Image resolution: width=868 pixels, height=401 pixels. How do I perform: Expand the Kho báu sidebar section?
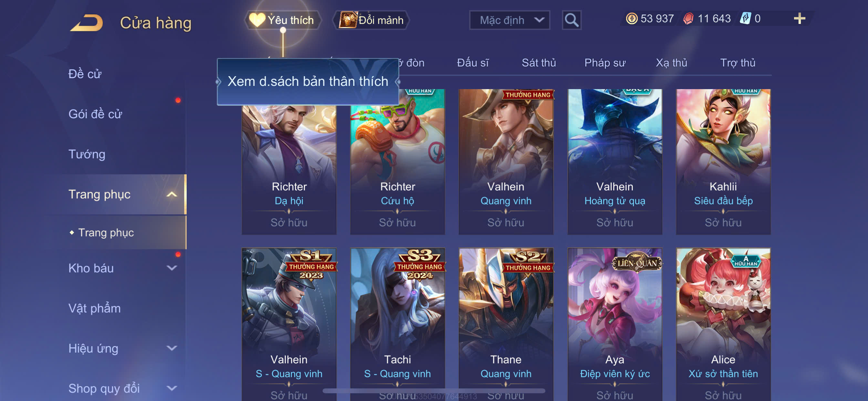click(x=171, y=268)
